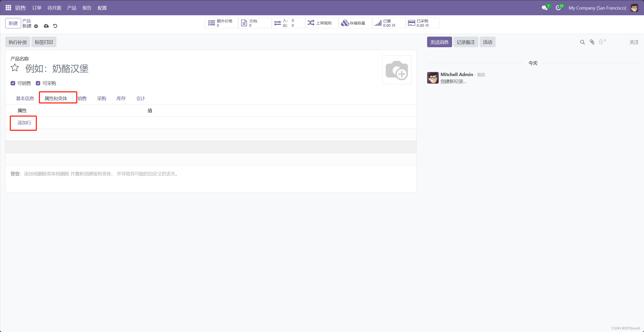Screen dimensions: 644x332
Task: Uncheck the 可销售 checkbox
Action: [x=13, y=83]
